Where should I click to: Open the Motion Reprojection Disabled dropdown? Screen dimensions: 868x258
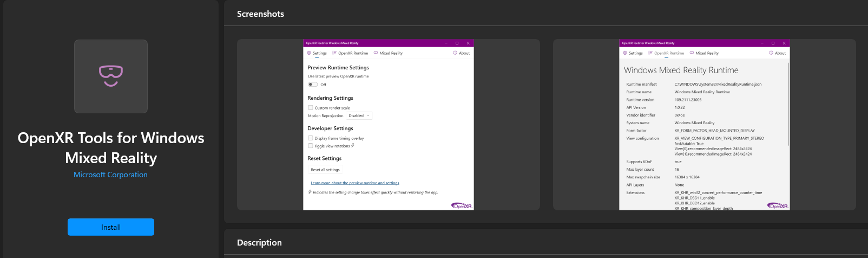(x=359, y=115)
